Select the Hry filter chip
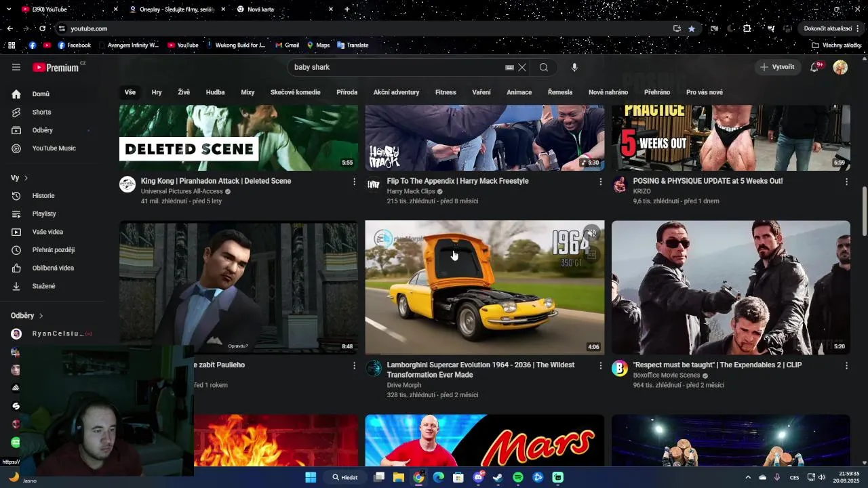868x488 pixels. coord(157,92)
